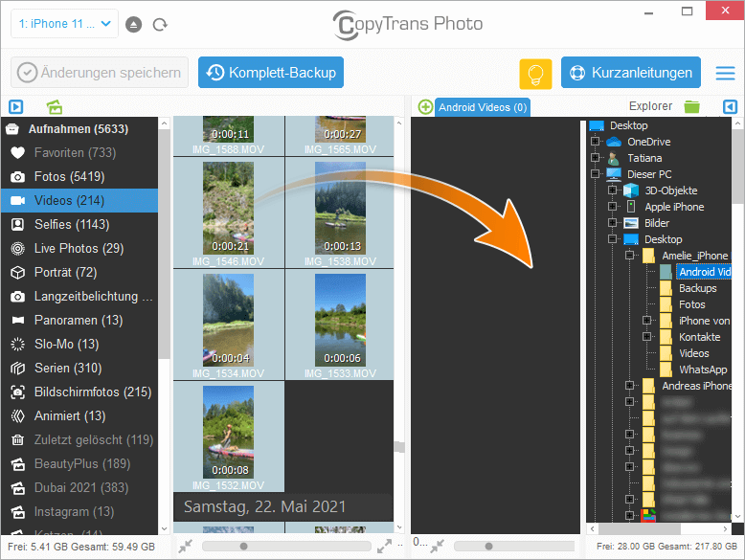Collapse the Explorer panel arrow icon

tap(730, 107)
